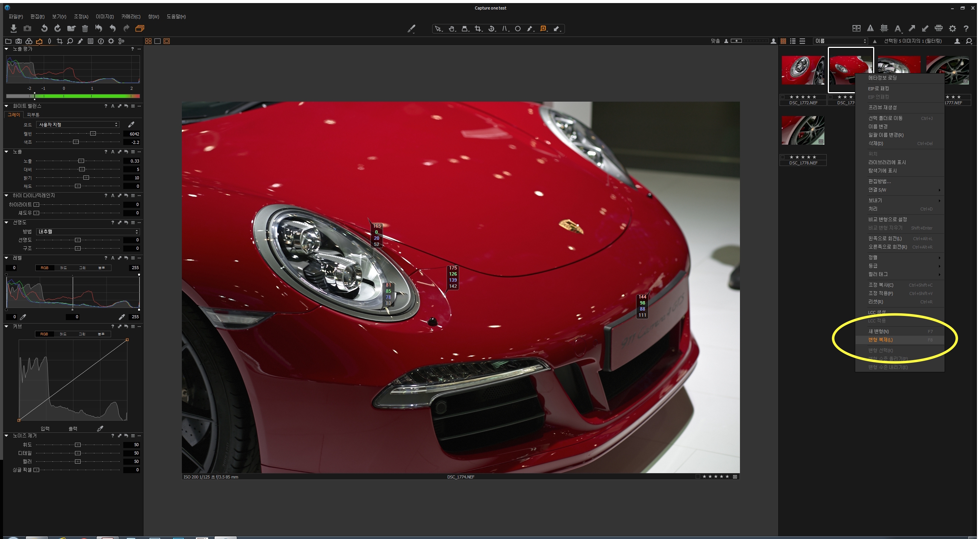Screen dimensions: 980x539
Task: Open the 이름 sort dropdown
Action: (x=840, y=41)
